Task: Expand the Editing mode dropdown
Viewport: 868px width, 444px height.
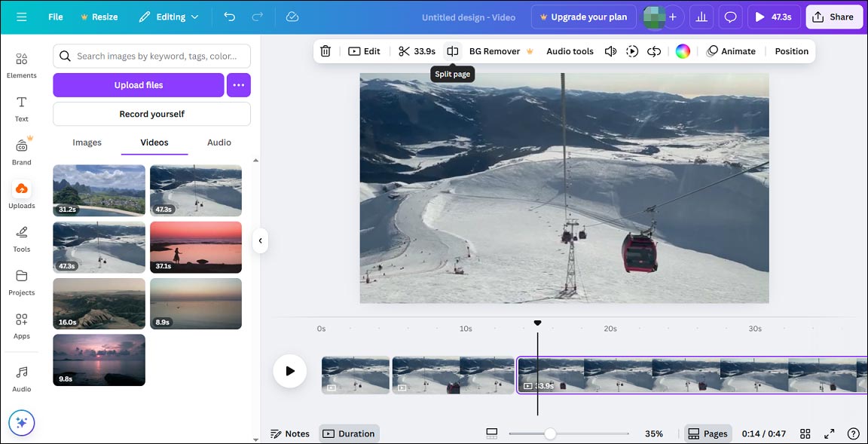Action: (168, 17)
